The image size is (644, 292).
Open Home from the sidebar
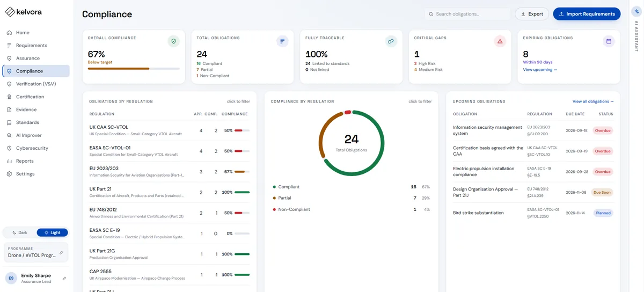(36, 33)
